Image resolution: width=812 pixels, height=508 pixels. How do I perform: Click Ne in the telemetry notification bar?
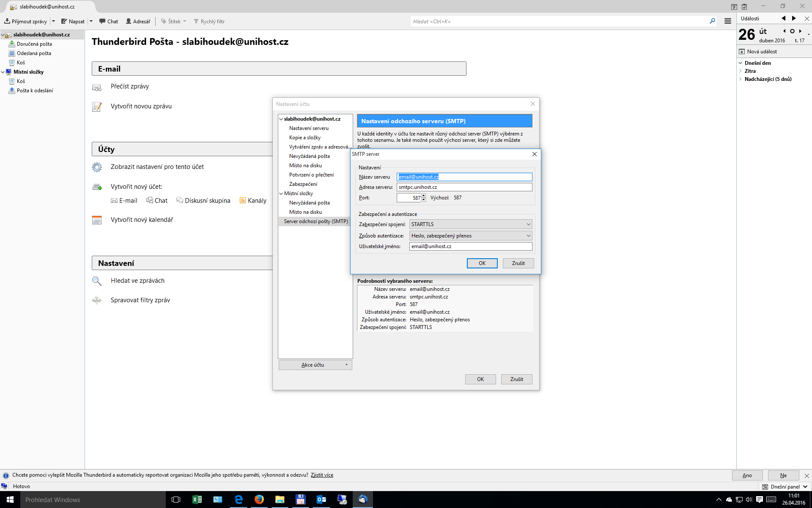click(783, 475)
